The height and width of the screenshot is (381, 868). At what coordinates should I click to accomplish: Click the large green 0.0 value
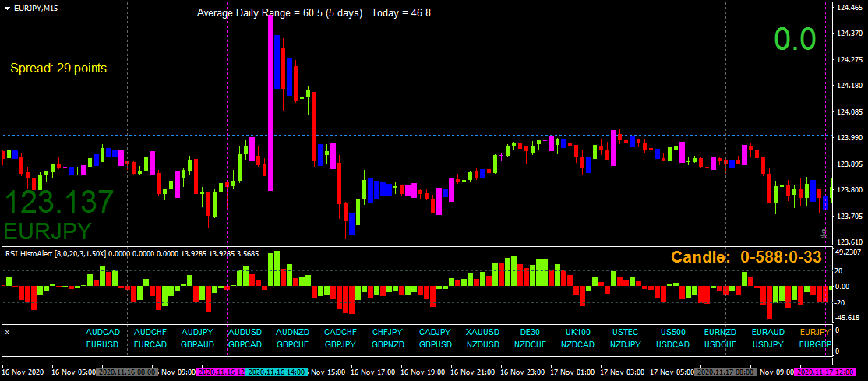tap(795, 39)
